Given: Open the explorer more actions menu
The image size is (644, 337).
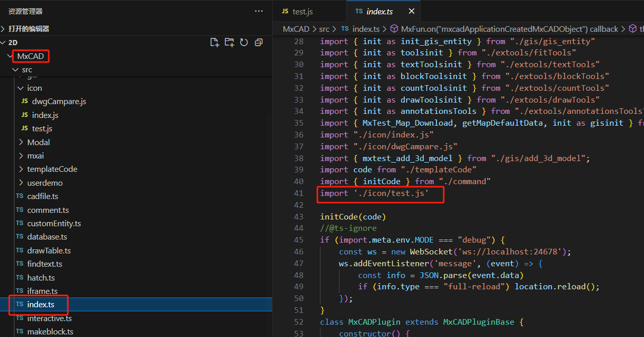Looking at the screenshot, I should point(259,11).
